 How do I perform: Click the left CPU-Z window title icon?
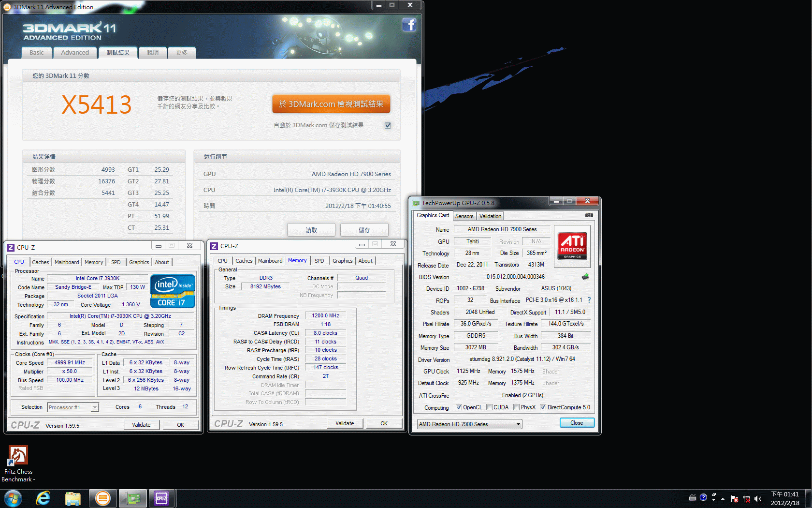pos(11,247)
